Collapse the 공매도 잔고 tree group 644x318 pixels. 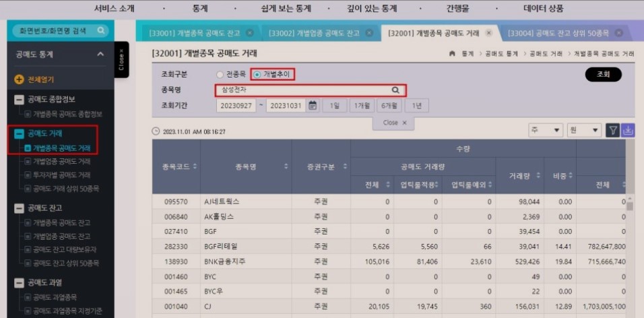pyautogui.click(x=19, y=208)
